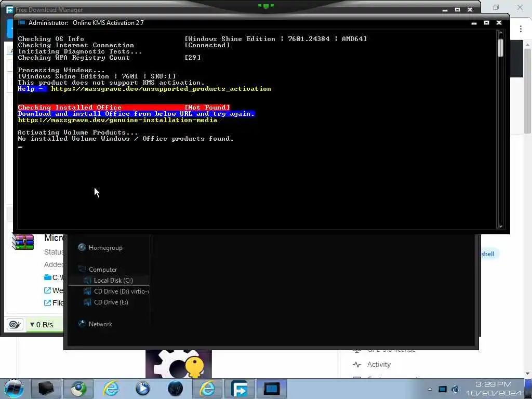Open the browser three-dot menu

[521, 29]
